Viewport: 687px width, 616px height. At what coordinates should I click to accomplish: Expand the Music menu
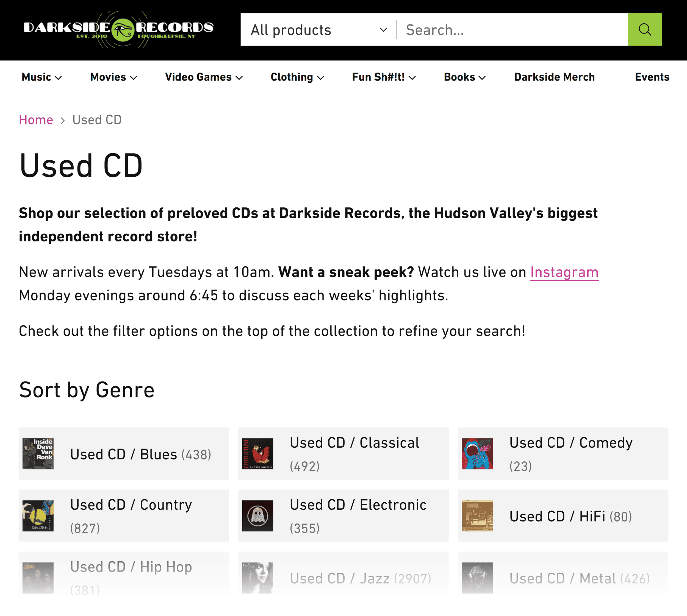pyautogui.click(x=42, y=77)
